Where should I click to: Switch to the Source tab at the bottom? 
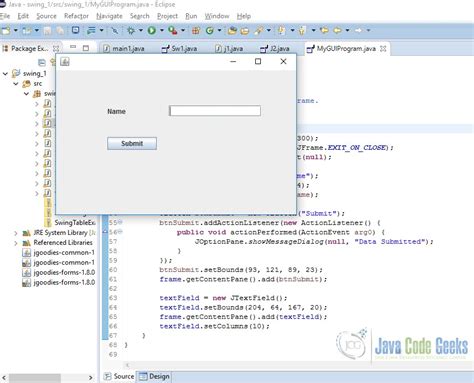[x=119, y=376]
